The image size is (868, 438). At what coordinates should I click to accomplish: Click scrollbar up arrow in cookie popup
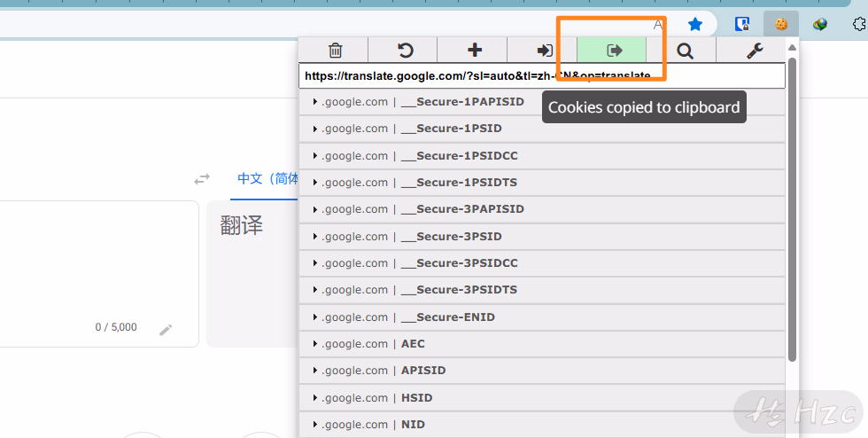tap(792, 48)
